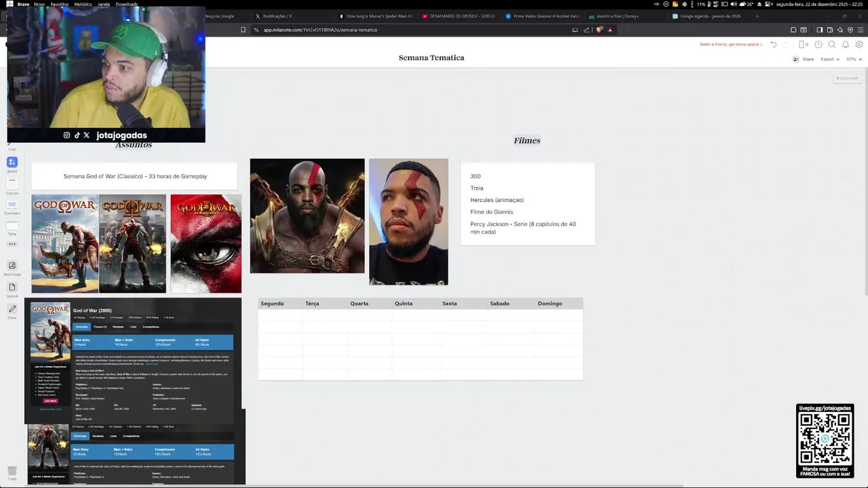
Task: Click the Quarta column header in table
Action: [x=359, y=304]
